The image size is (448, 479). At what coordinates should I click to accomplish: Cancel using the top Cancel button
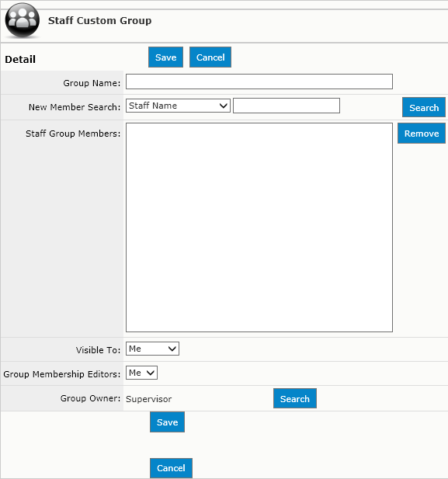tap(210, 57)
